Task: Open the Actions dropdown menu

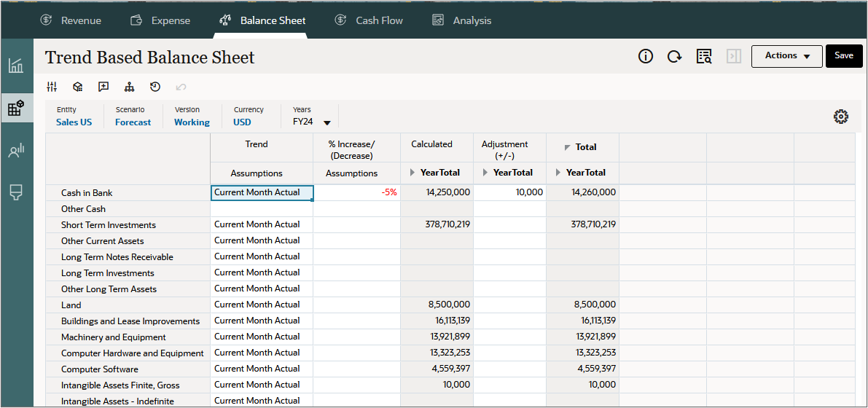Action: click(786, 56)
